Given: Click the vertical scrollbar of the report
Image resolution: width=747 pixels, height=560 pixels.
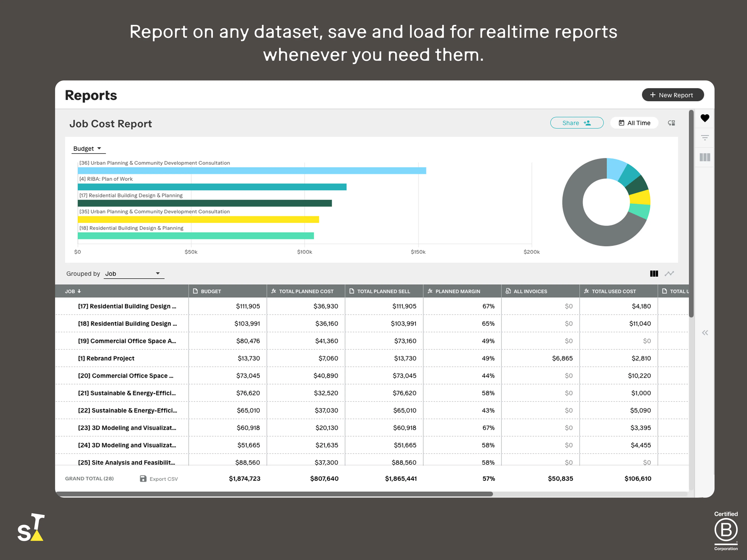Looking at the screenshot, I should [x=691, y=213].
